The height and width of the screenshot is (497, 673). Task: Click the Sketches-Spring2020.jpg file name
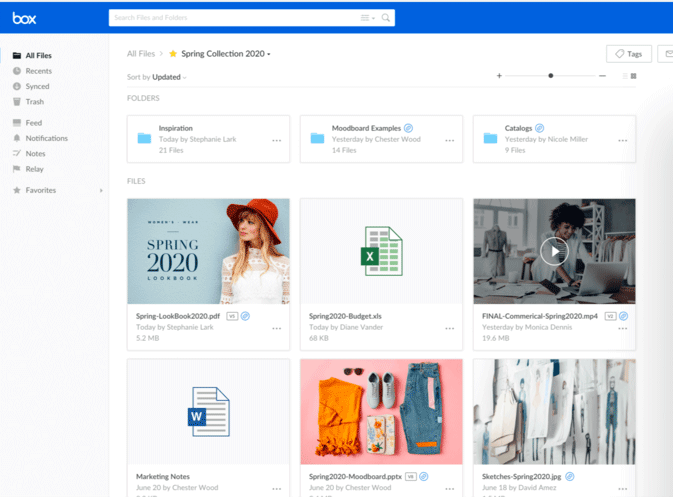(521, 477)
